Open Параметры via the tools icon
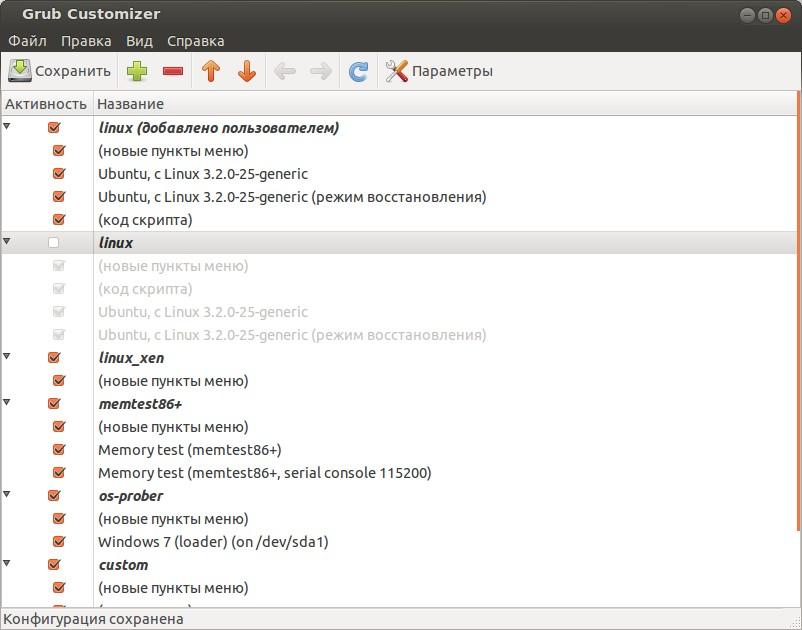This screenshot has height=630, width=802. (396, 71)
